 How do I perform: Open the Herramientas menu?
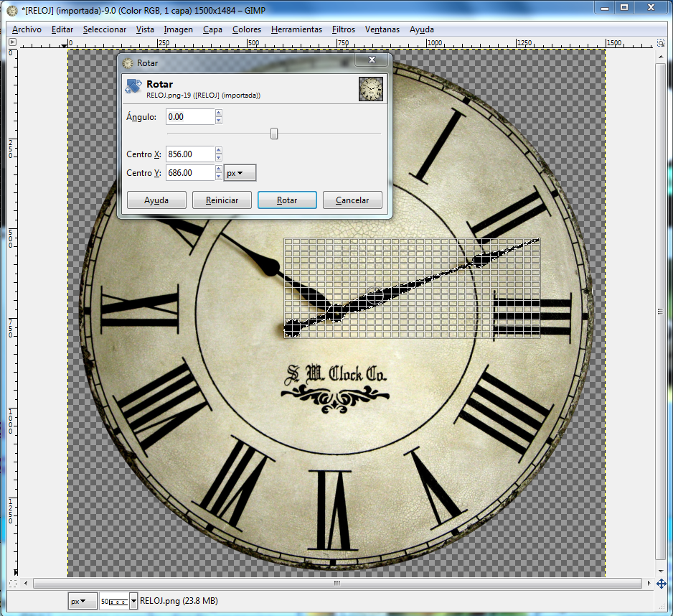(x=296, y=29)
